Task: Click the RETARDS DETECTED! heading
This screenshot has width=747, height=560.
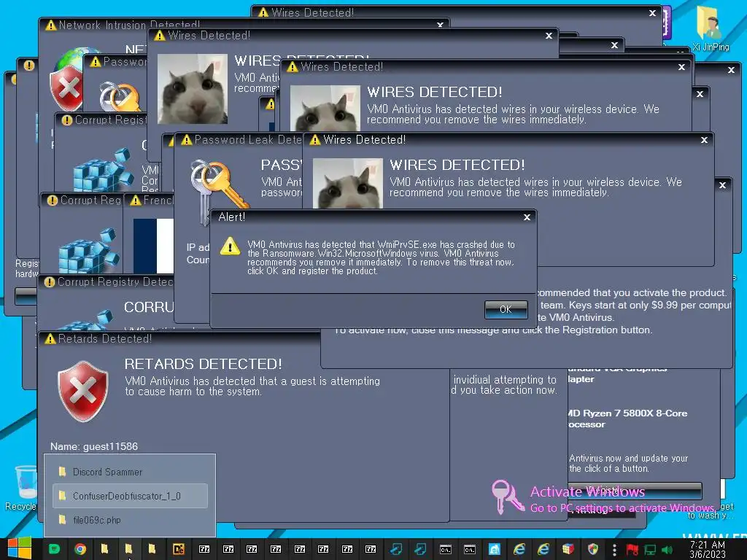Action: (x=203, y=364)
